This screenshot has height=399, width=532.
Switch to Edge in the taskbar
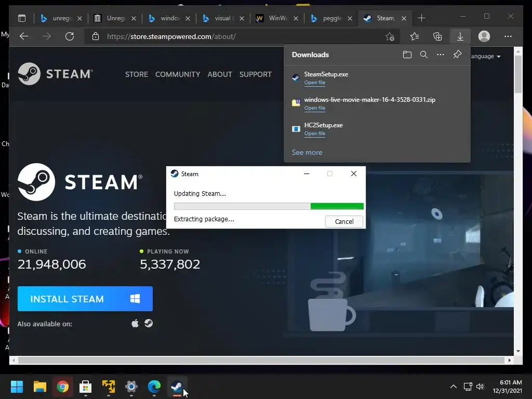tap(154, 387)
